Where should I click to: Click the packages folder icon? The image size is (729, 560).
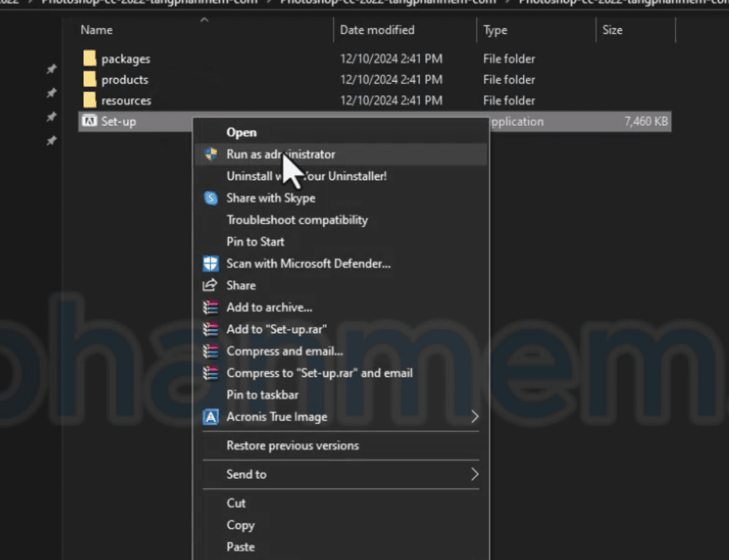[90, 58]
